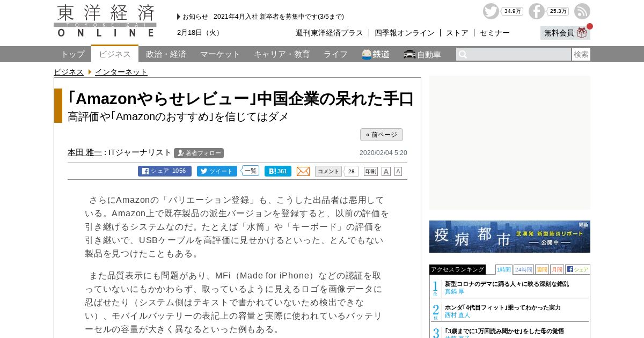Open the トップ navigation tab

pos(72,54)
